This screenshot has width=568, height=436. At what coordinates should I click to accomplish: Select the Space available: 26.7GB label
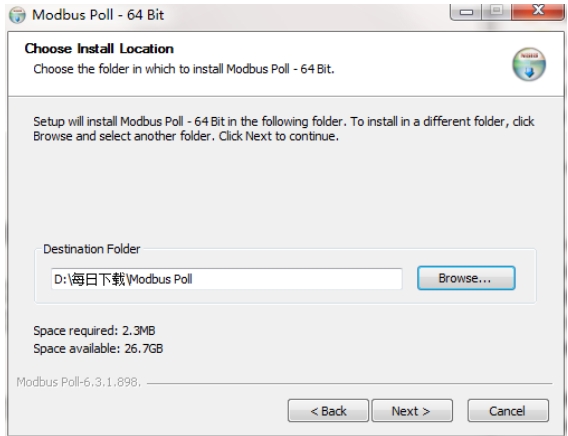pyautogui.click(x=98, y=348)
